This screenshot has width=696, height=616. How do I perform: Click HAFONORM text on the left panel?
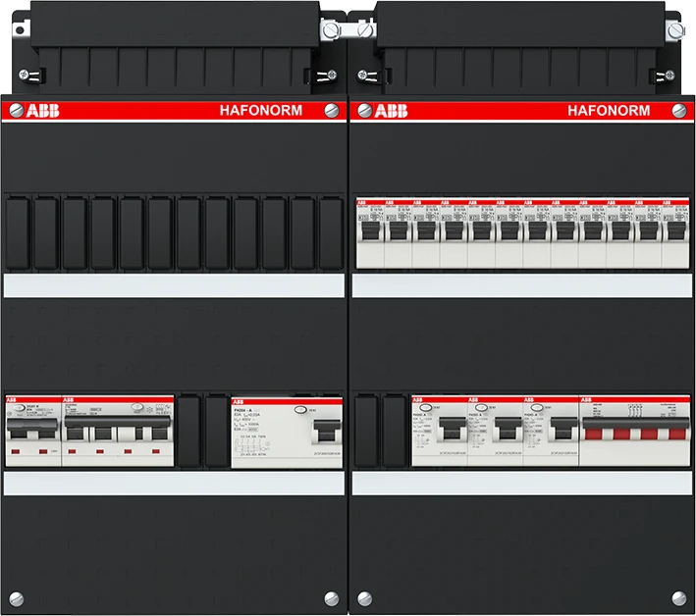point(263,111)
